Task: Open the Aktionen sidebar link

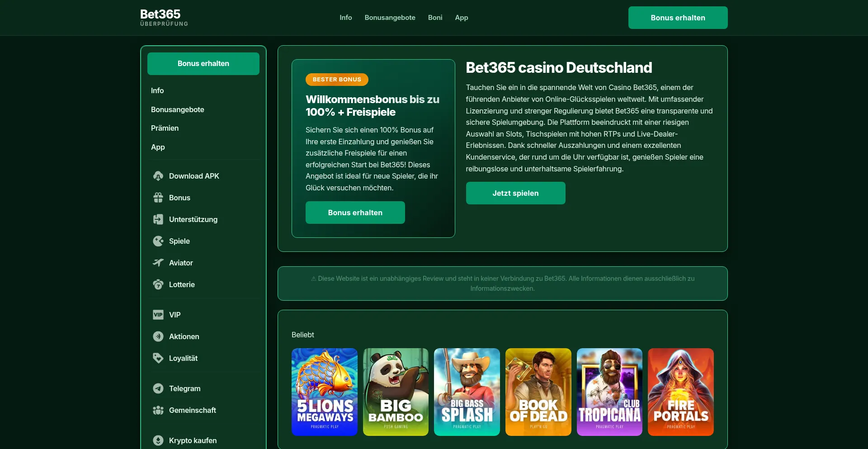Action: tap(203, 336)
